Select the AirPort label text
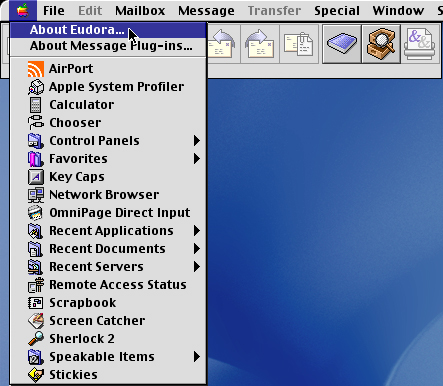This screenshot has height=386, width=443. [71, 69]
